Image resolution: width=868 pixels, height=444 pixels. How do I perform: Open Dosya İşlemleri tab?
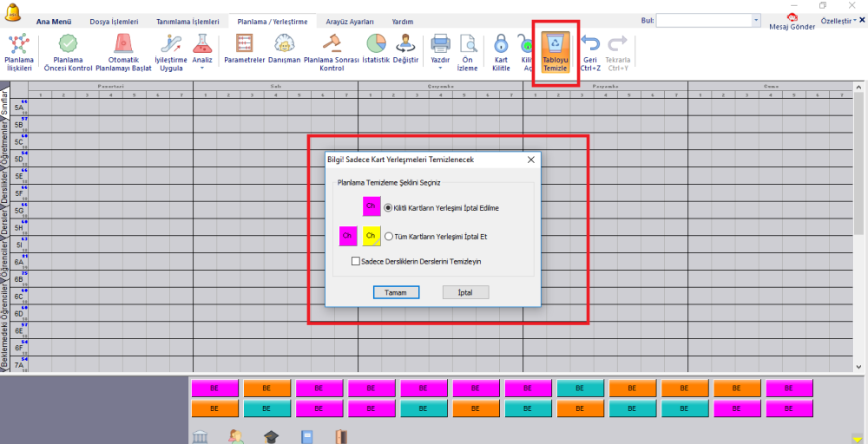pyautogui.click(x=114, y=22)
